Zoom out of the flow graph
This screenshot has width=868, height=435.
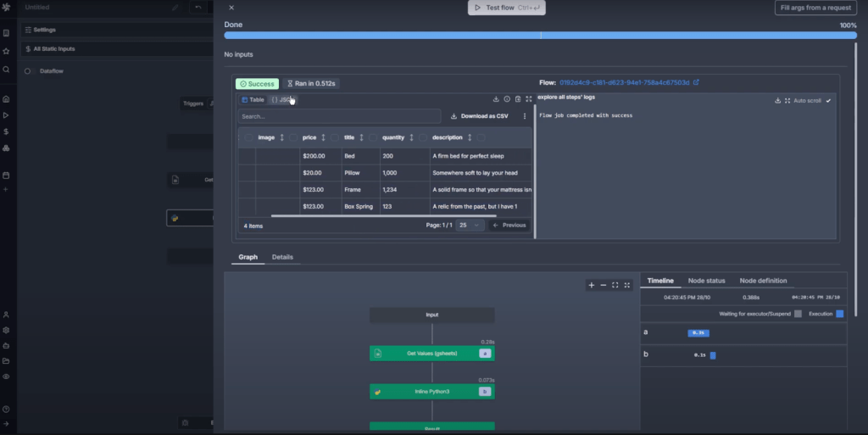[x=604, y=285]
